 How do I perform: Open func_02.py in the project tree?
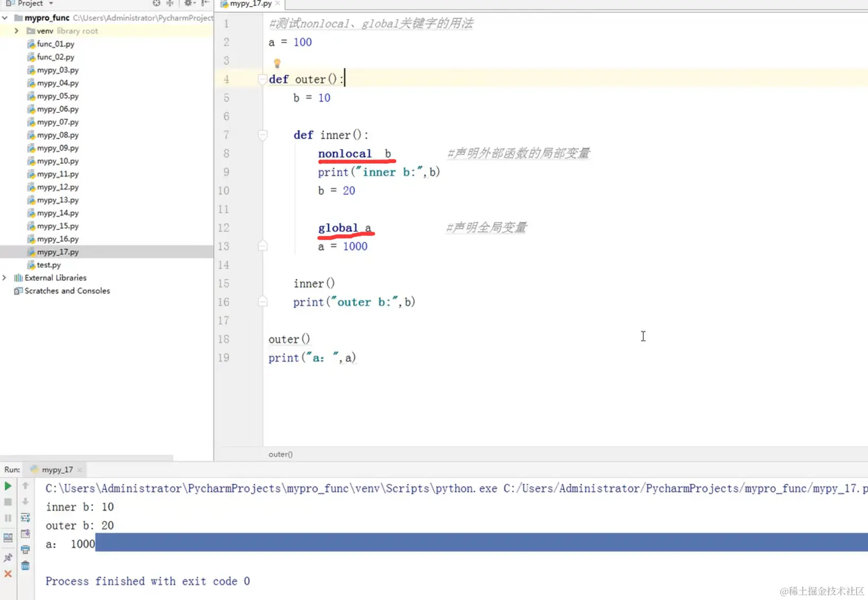(x=56, y=57)
